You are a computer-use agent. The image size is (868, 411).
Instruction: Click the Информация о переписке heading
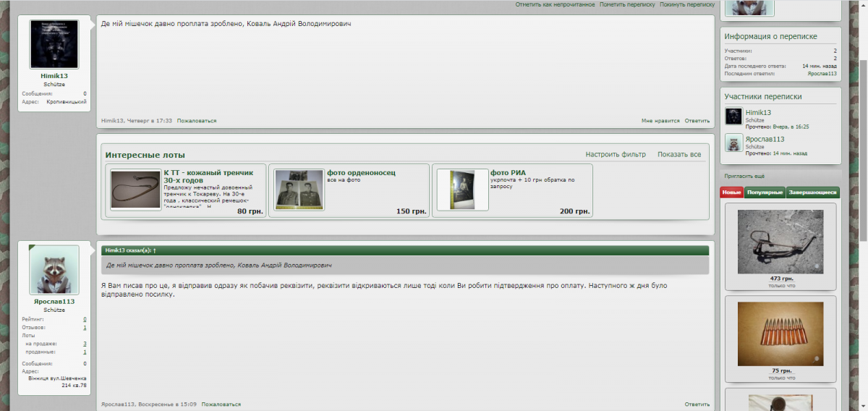[770, 36]
